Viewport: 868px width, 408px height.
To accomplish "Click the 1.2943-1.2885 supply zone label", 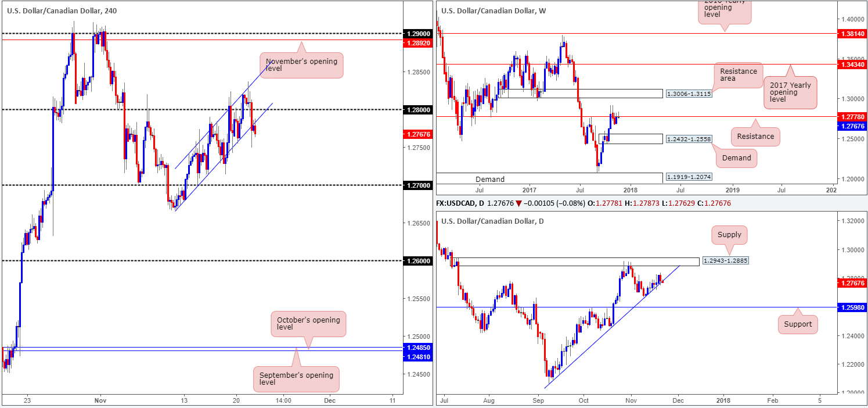I will (725, 261).
